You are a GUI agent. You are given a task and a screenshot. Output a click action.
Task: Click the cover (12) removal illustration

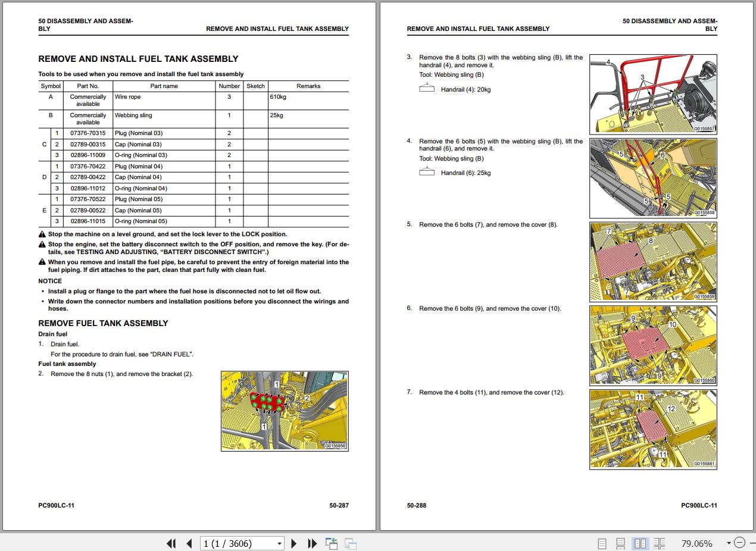(653, 429)
